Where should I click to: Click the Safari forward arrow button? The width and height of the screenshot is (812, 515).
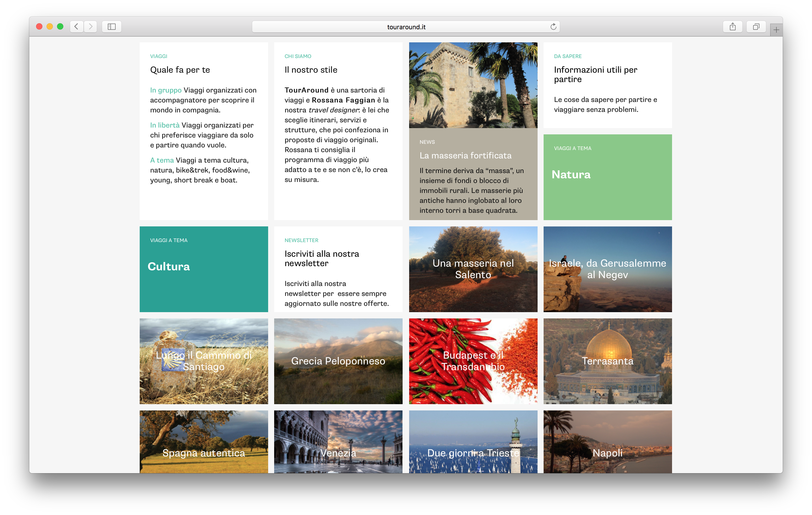(x=90, y=27)
